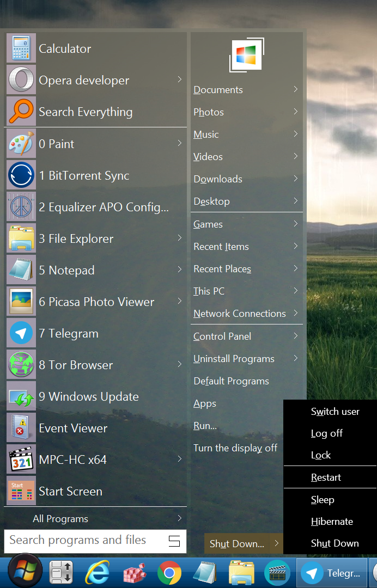
Task: Open BitTorrent Sync icon
Action: [x=21, y=176]
